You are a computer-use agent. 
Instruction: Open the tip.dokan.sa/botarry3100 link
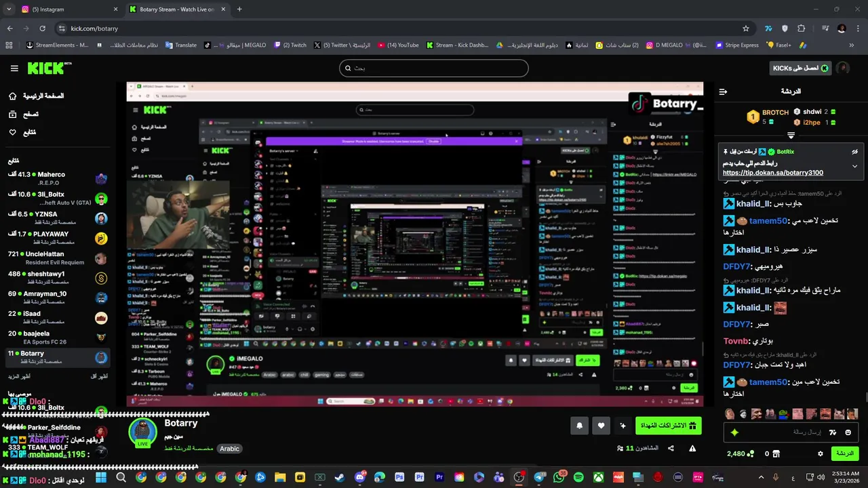[773, 173]
